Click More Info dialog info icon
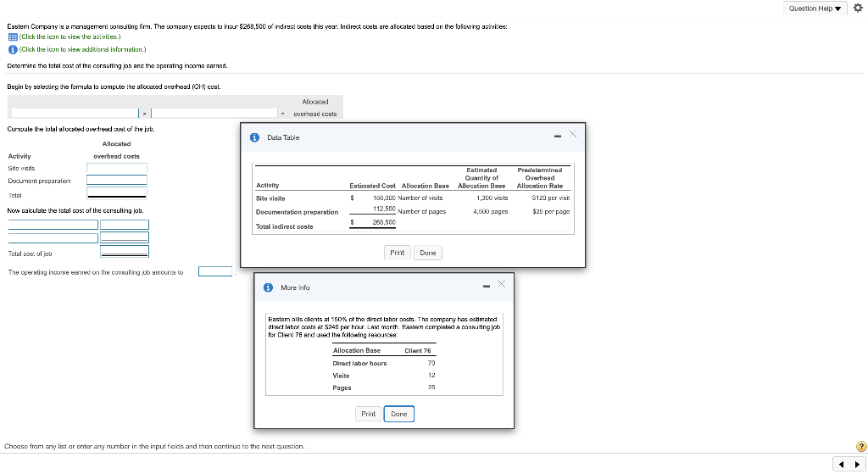This screenshot has height=474, width=868. point(268,287)
